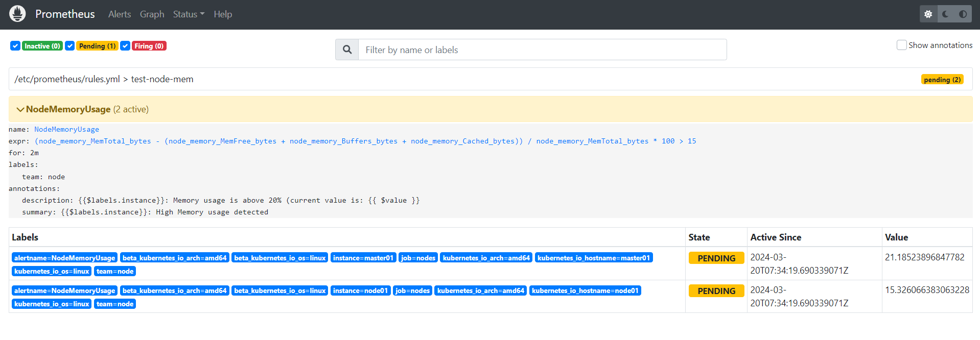The height and width of the screenshot is (340, 980).
Task: Click kubernetes_io_os=linux badge in master01 row
Action: 52,271
